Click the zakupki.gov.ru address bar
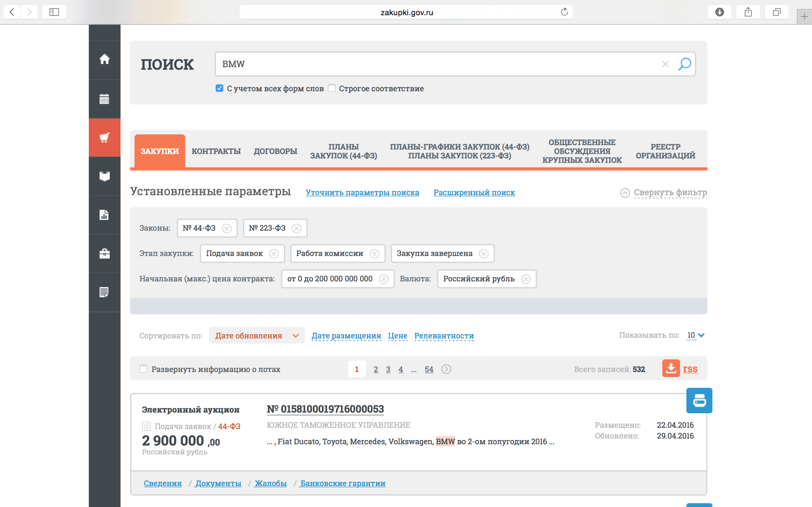Viewport: 812px width, 507px height. click(x=406, y=12)
